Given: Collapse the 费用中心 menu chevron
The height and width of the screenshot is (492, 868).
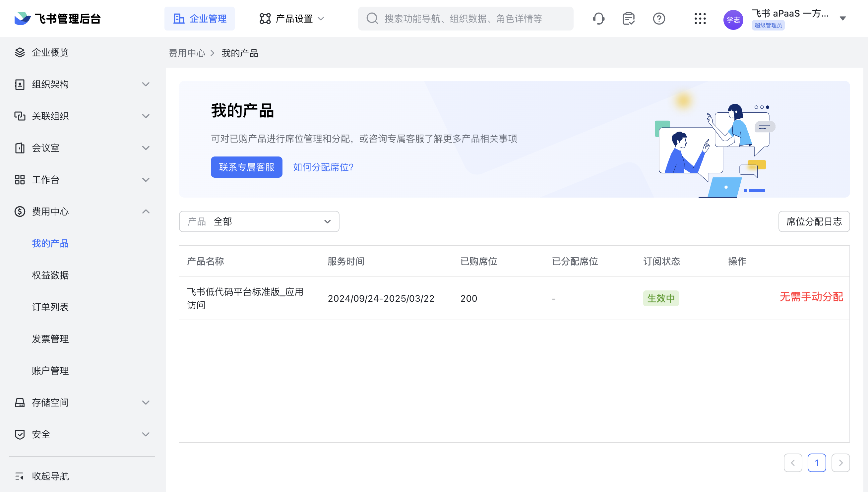Looking at the screenshot, I should click(x=146, y=212).
